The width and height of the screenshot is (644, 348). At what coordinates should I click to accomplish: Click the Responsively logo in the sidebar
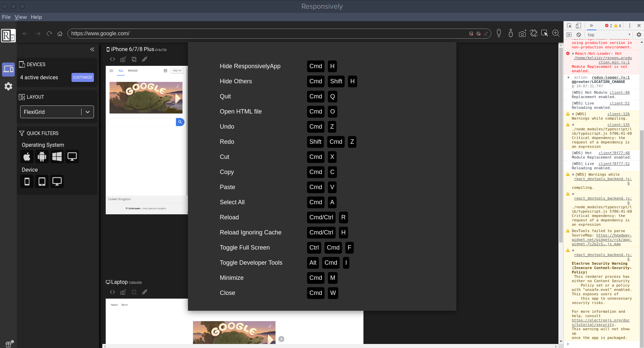click(8, 35)
